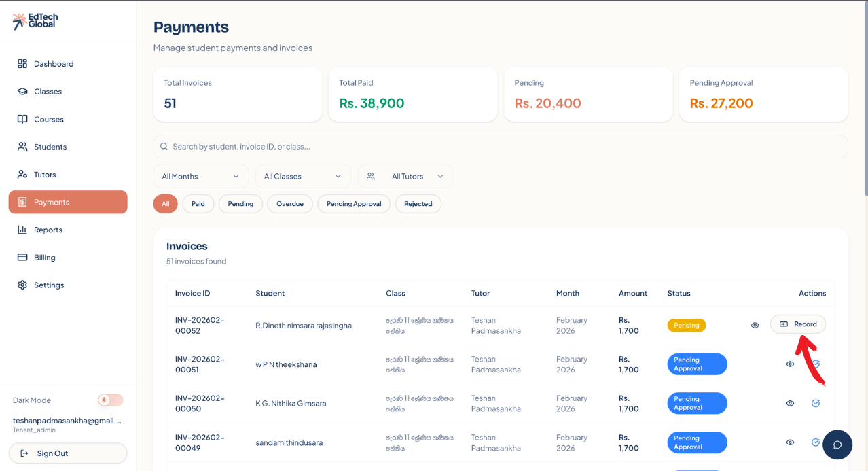The image size is (868, 471).
Task: View invoice INV-202602-00049 via eye icon
Action: [790, 442]
